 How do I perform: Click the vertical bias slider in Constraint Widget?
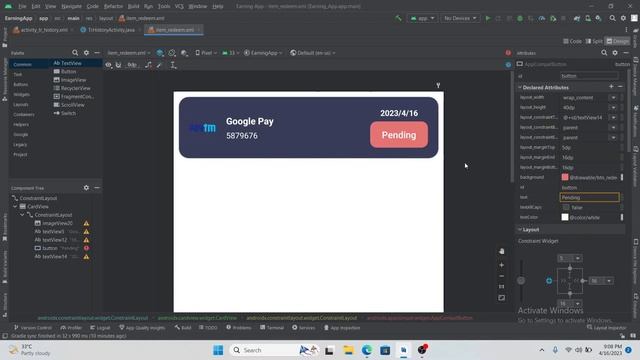pos(521,280)
